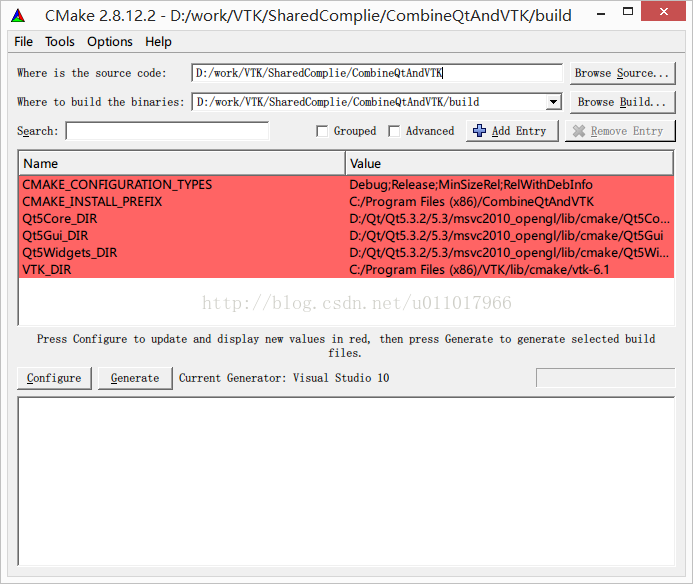
Task: Click the Current Generator: Visual Studio 10 label
Action: [284, 378]
